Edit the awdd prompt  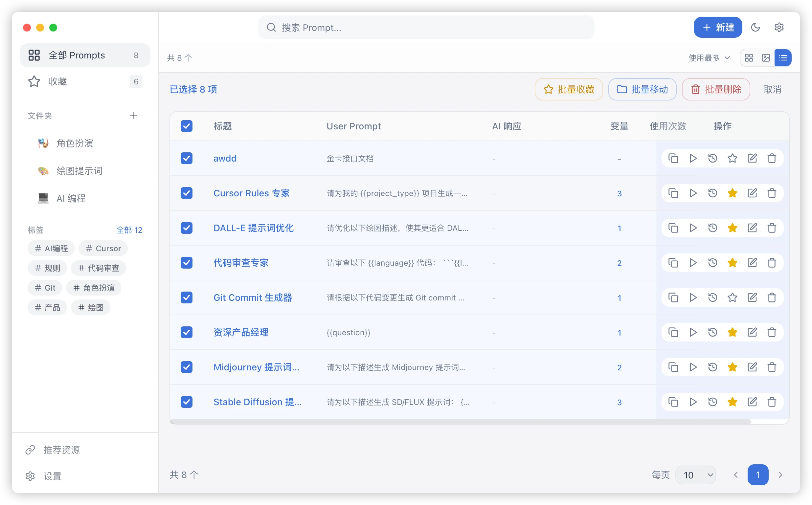[752, 158]
